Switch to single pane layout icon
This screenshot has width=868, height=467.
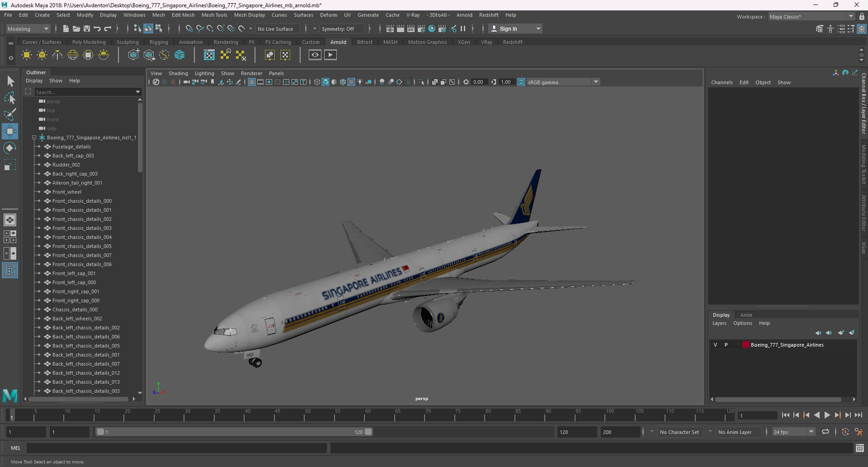tap(10, 220)
